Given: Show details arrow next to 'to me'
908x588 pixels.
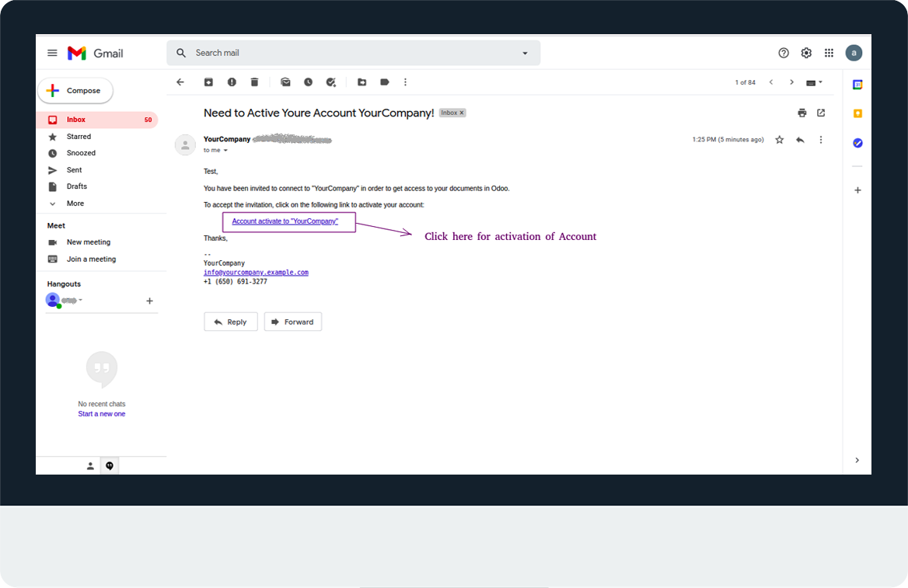Looking at the screenshot, I should 226,151.
